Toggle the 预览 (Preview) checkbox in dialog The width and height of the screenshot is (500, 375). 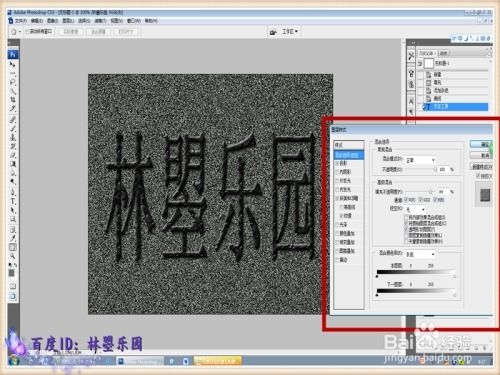click(478, 175)
